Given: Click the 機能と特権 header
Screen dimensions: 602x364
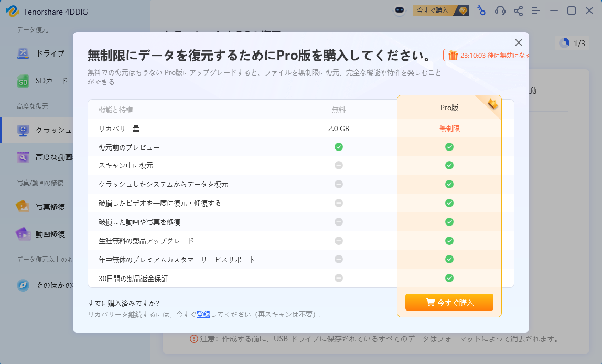Looking at the screenshot, I should pyautogui.click(x=115, y=110).
